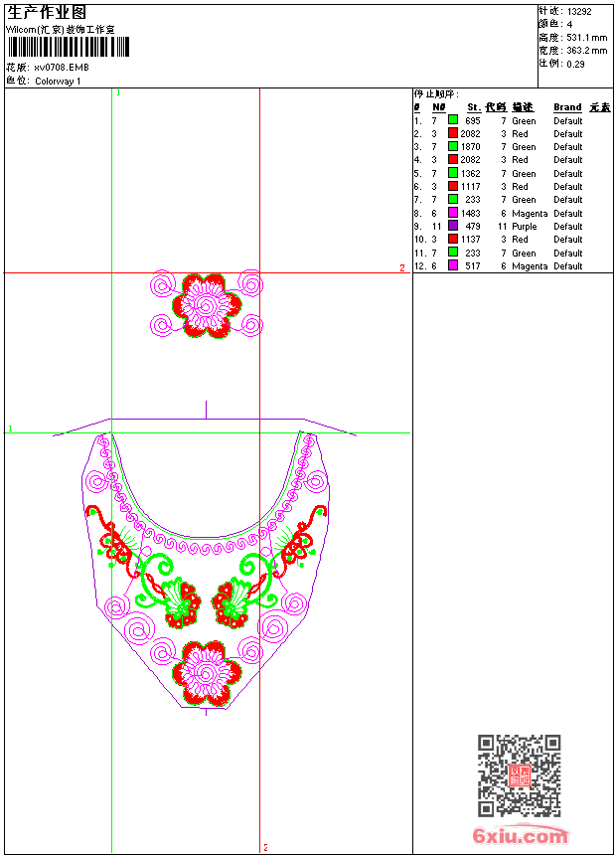Click the magenta swatch in stop row 12
Viewport: 616px width, 855px height.
(453, 265)
